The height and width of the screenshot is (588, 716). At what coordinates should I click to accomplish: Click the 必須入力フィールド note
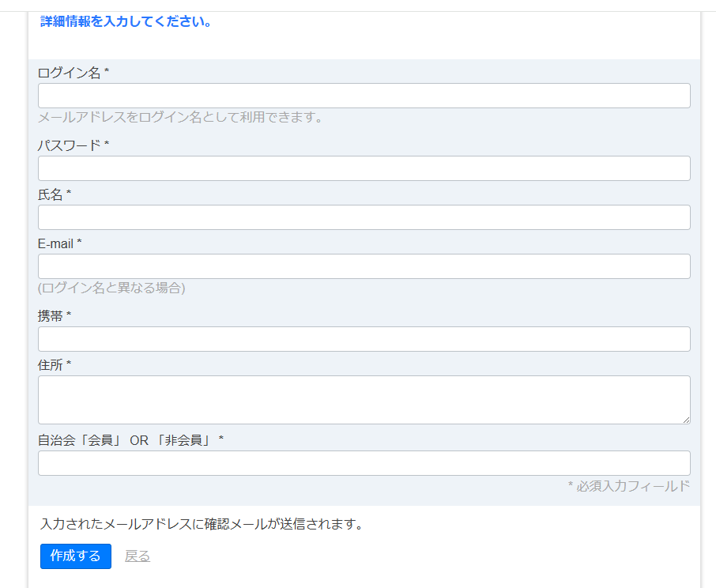629,486
